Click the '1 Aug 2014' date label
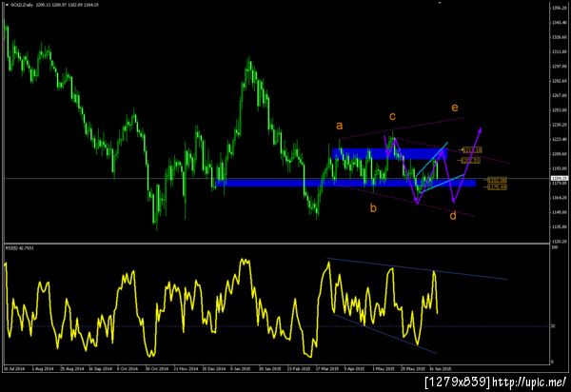Screen dimensions: 571x392 coord(43,368)
